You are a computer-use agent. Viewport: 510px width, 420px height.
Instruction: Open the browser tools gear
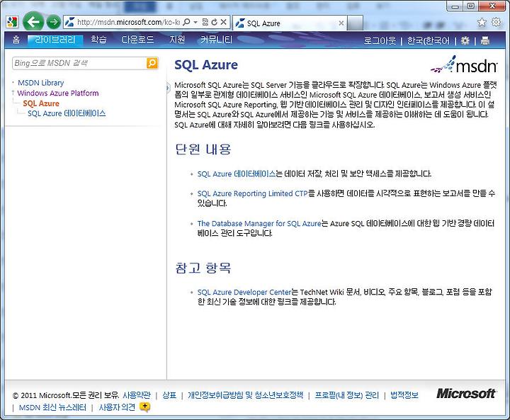click(496, 22)
